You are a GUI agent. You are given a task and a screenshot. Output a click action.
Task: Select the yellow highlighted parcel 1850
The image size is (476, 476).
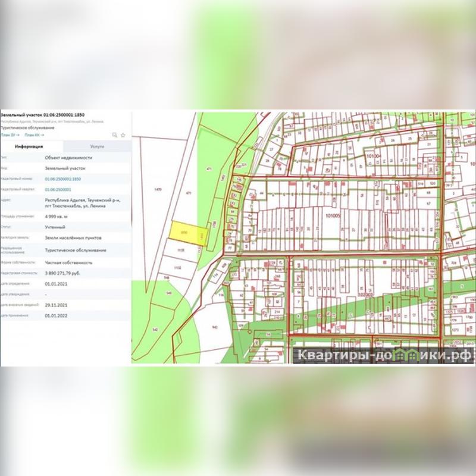point(184,231)
